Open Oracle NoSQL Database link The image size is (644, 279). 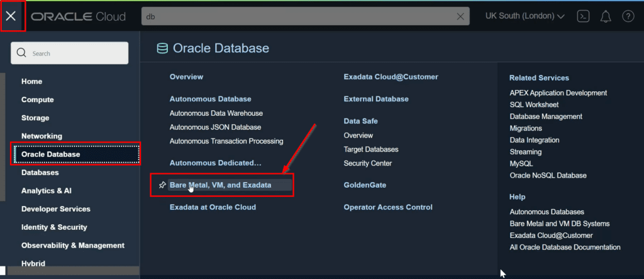(x=548, y=175)
